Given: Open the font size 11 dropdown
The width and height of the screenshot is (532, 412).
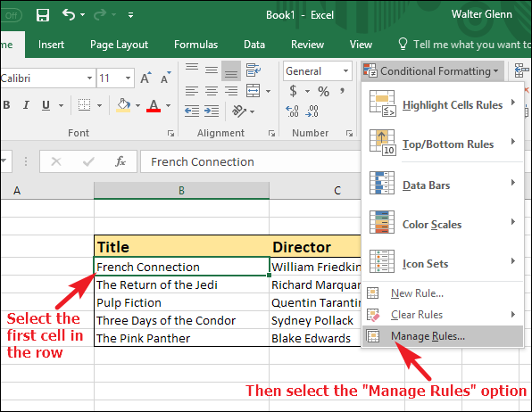Looking at the screenshot, I should (x=128, y=78).
